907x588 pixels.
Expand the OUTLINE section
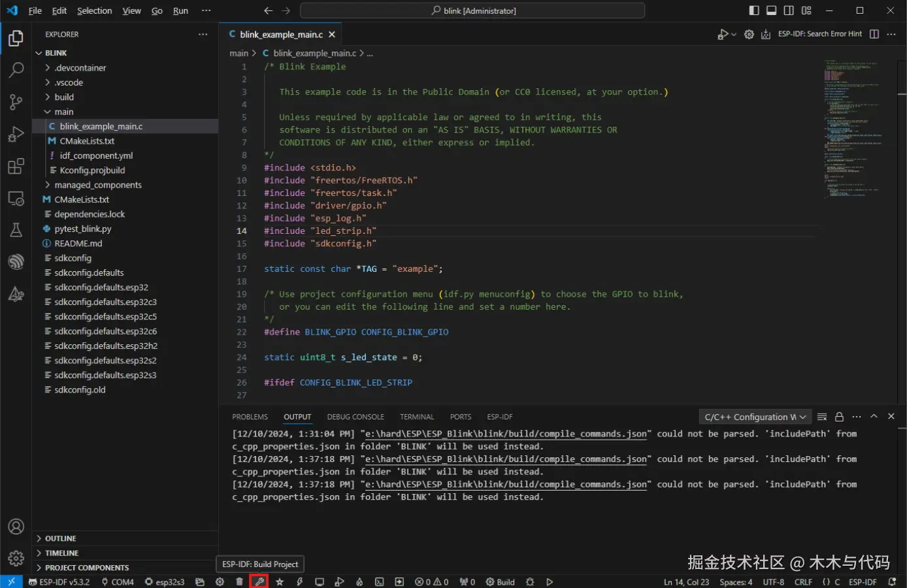pyautogui.click(x=60, y=538)
